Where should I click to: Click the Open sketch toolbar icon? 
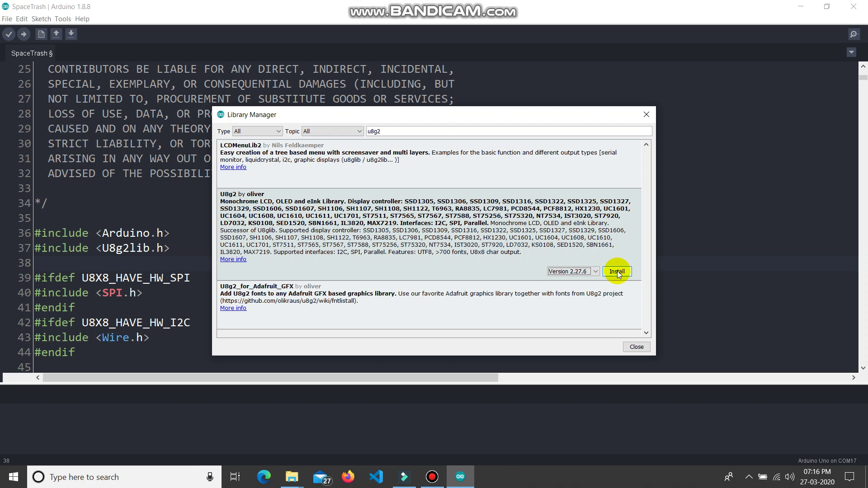tap(56, 34)
